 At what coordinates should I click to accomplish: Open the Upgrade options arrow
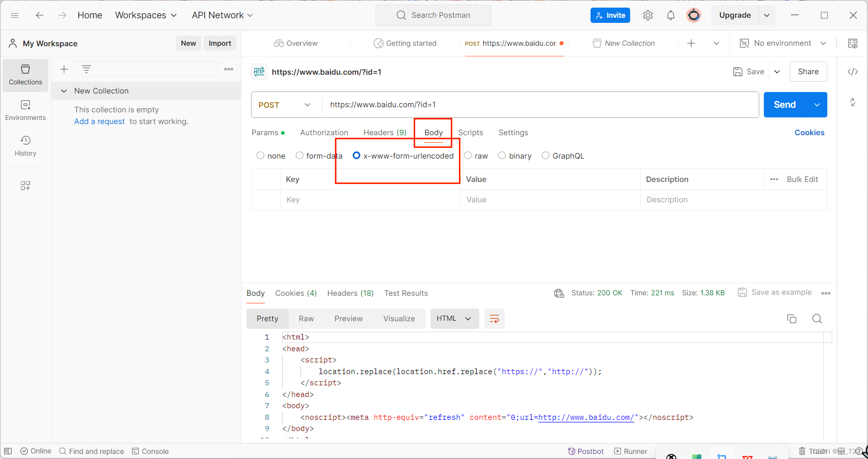click(767, 15)
